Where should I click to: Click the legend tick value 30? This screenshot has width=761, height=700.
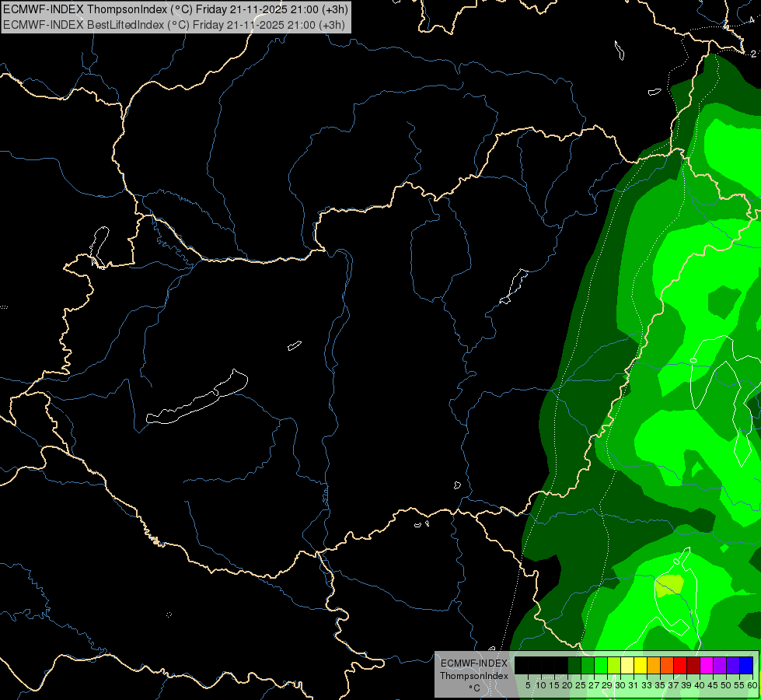point(621,685)
